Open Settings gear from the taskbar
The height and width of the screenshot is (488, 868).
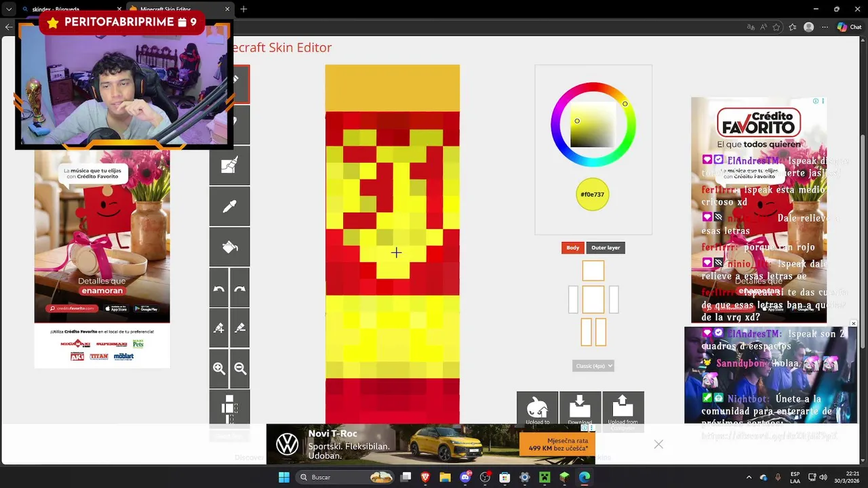pyautogui.click(x=524, y=477)
